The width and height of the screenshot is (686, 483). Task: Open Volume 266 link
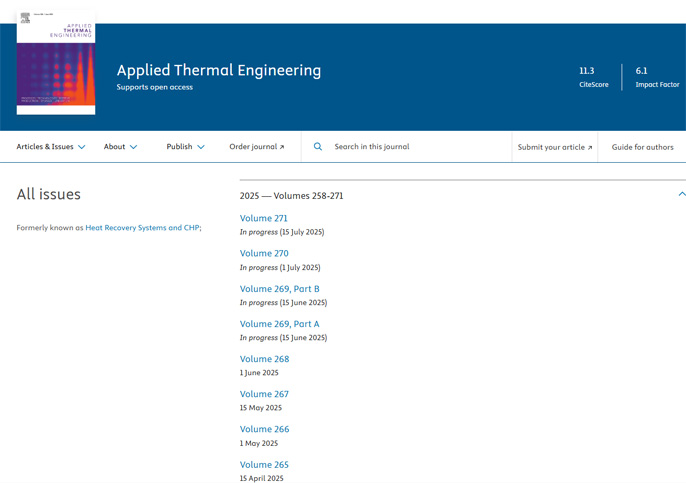(x=264, y=429)
